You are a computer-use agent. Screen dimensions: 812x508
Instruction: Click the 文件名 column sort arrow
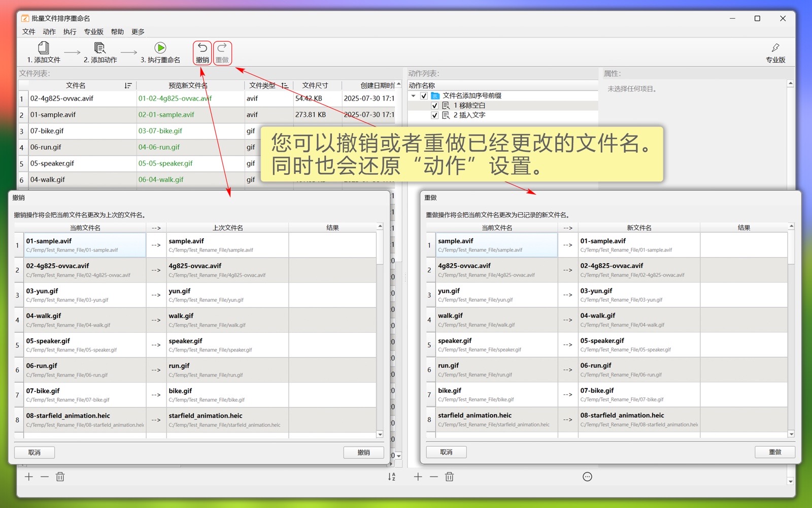(128, 85)
